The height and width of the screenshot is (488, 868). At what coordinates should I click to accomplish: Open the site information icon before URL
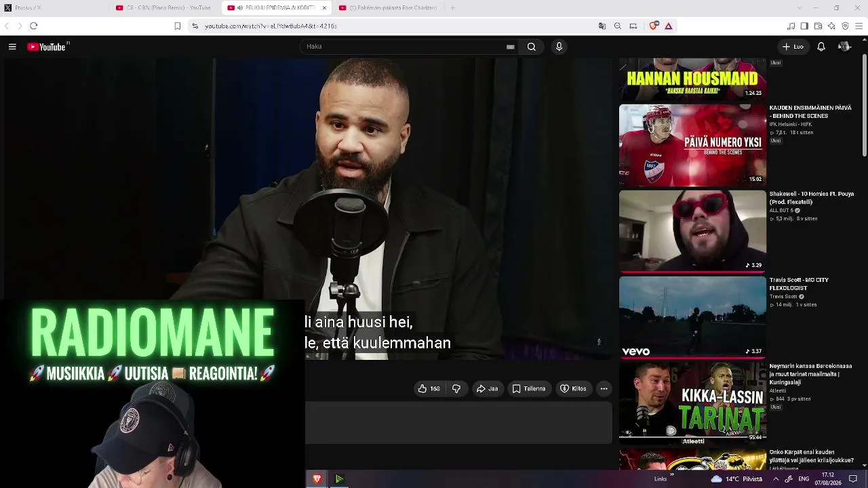click(195, 26)
